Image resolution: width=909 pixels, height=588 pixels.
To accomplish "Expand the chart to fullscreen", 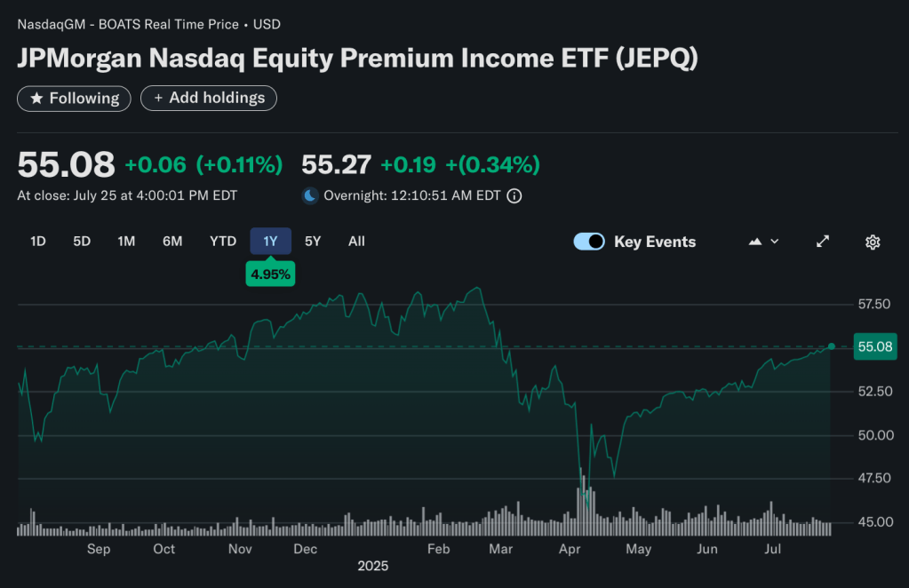I will pos(822,241).
